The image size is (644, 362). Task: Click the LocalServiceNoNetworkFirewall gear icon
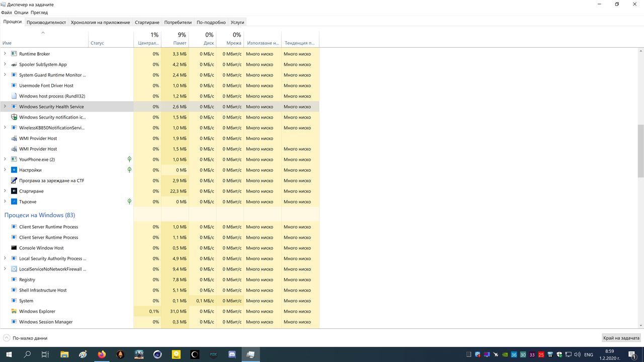[14, 269]
